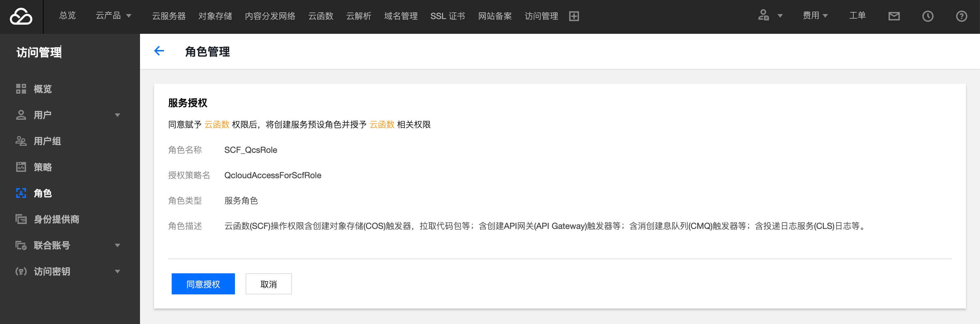Open the mail messages icon
The image size is (980, 324).
click(894, 16)
